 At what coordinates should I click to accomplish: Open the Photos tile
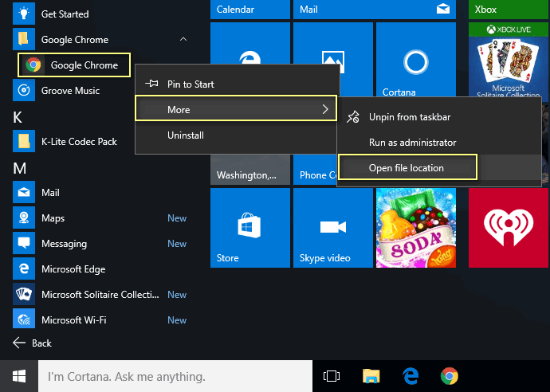pos(333,44)
